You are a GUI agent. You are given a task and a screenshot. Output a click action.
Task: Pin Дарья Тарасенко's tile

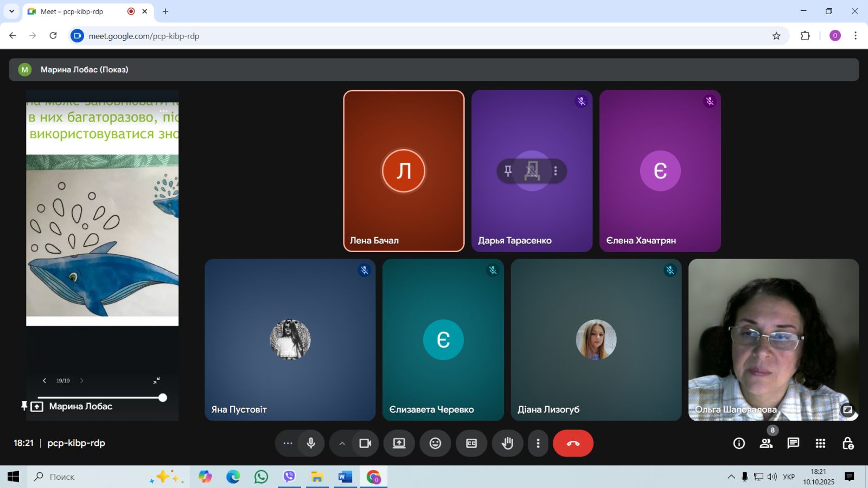click(x=508, y=171)
